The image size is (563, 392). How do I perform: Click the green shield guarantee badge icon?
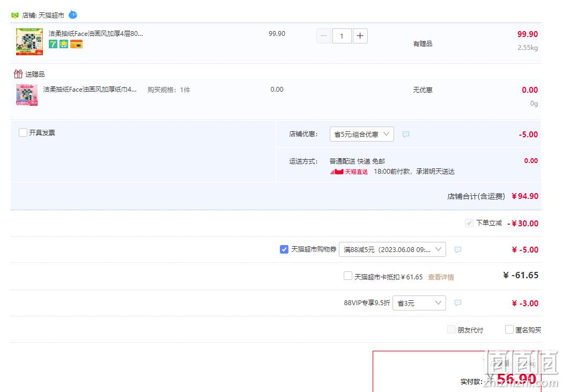(x=64, y=44)
